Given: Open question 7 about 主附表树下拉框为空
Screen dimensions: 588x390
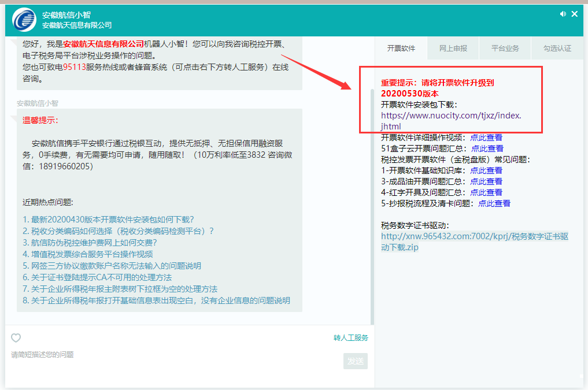Looking at the screenshot, I should click(120, 289).
